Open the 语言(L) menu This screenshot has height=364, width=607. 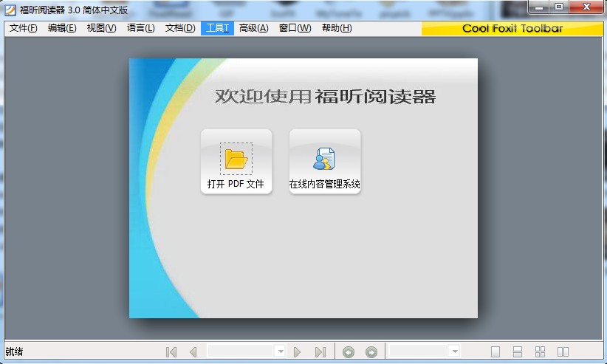click(x=140, y=28)
